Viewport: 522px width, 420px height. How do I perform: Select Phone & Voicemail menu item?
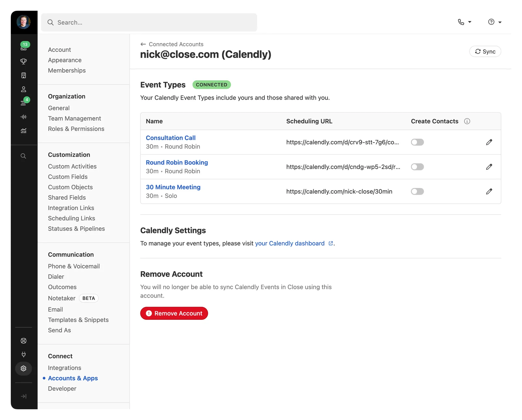click(x=74, y=266)
